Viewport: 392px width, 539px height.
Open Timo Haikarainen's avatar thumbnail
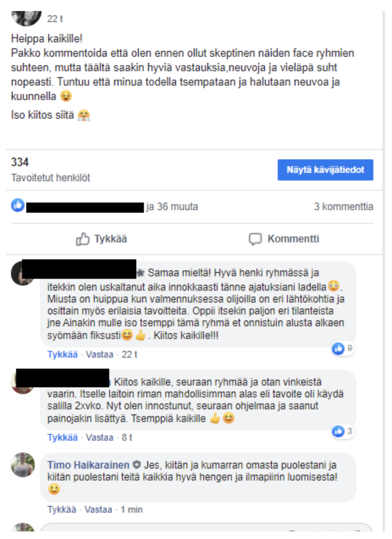point(23,464)
